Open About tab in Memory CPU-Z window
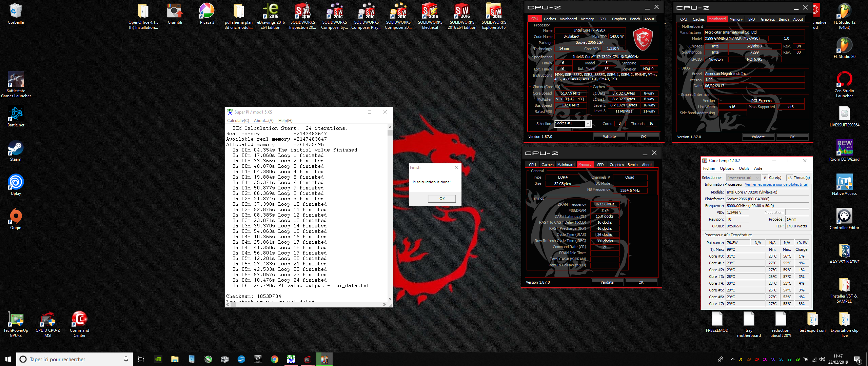868x366 pixels. click(x=647, y=165)
